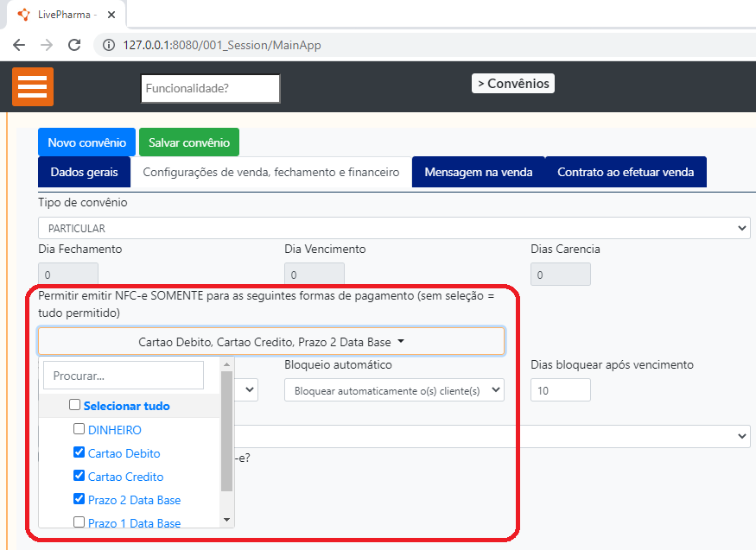Check the DINHEIRO payment option

click(79, 429)
